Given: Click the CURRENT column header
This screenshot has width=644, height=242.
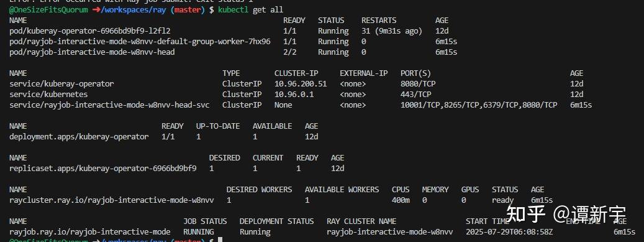Looking at the screenshot, I should click(x=268, y=158).
